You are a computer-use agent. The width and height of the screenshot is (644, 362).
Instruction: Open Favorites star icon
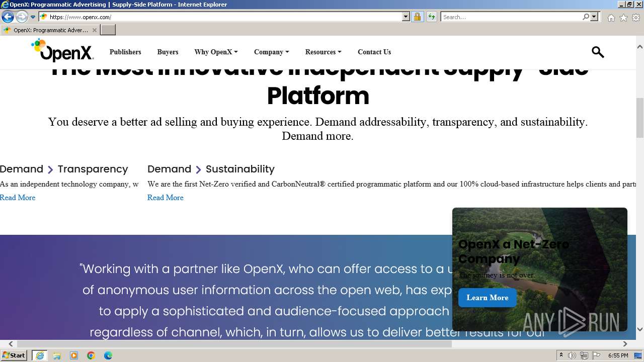coord(623,18)
